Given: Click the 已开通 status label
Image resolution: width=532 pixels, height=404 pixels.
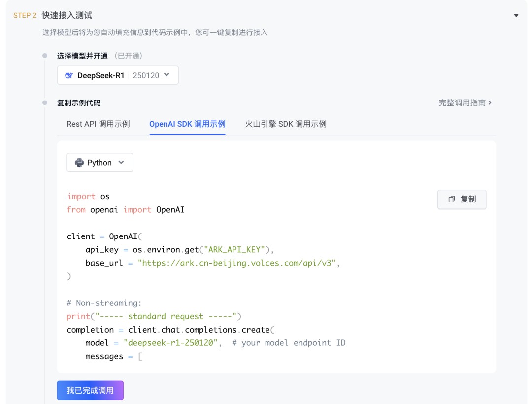Looking at the screenshot, I should [129, 56].
